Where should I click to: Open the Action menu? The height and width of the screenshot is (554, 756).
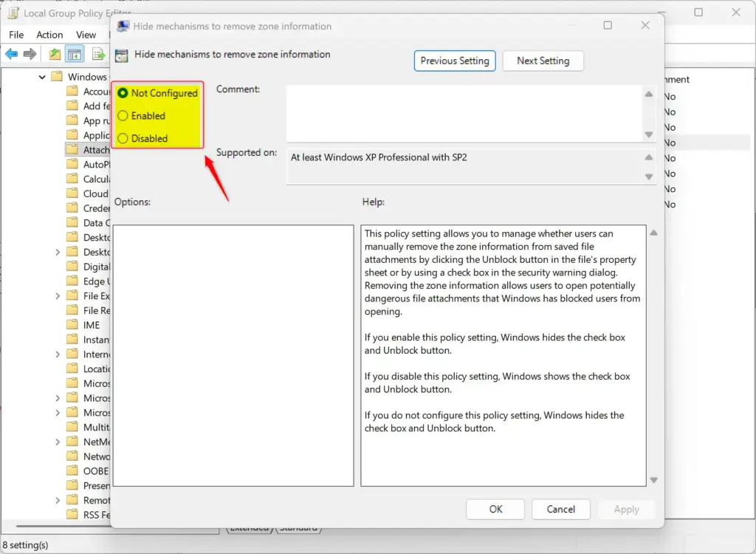49,35
